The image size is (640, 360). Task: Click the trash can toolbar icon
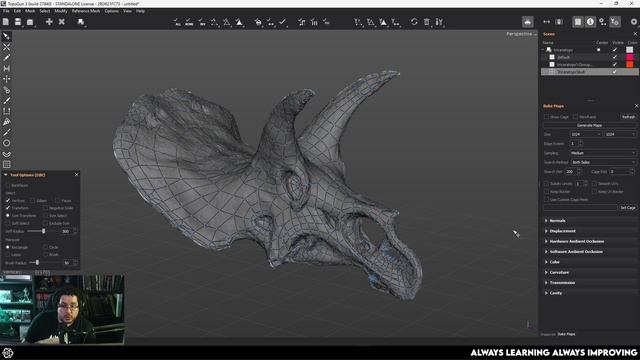(x=427, y=22)
